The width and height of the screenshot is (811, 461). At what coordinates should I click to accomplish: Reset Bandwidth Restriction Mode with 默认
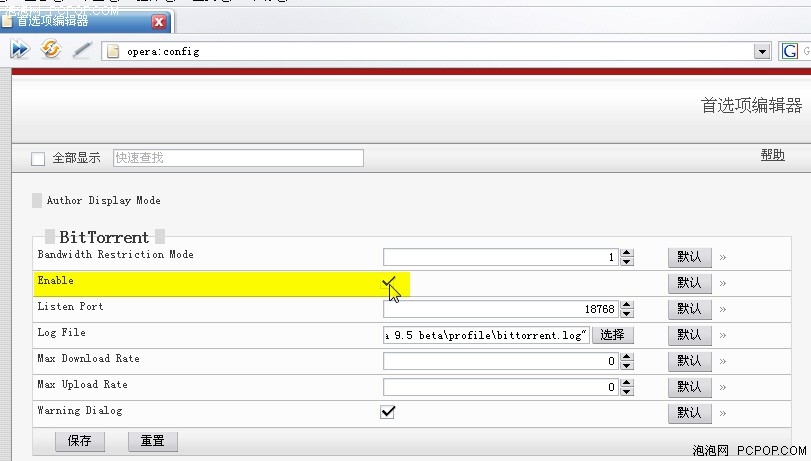click(689, 257)
